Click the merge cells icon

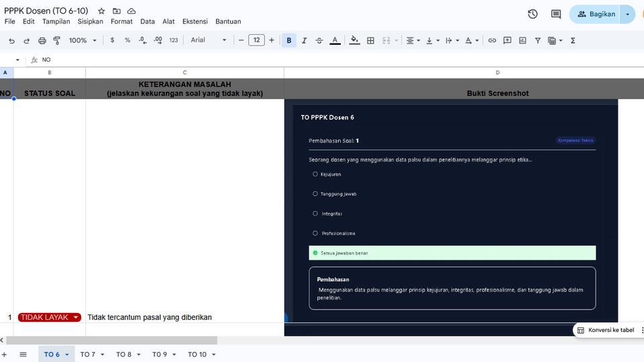[386, 40]
